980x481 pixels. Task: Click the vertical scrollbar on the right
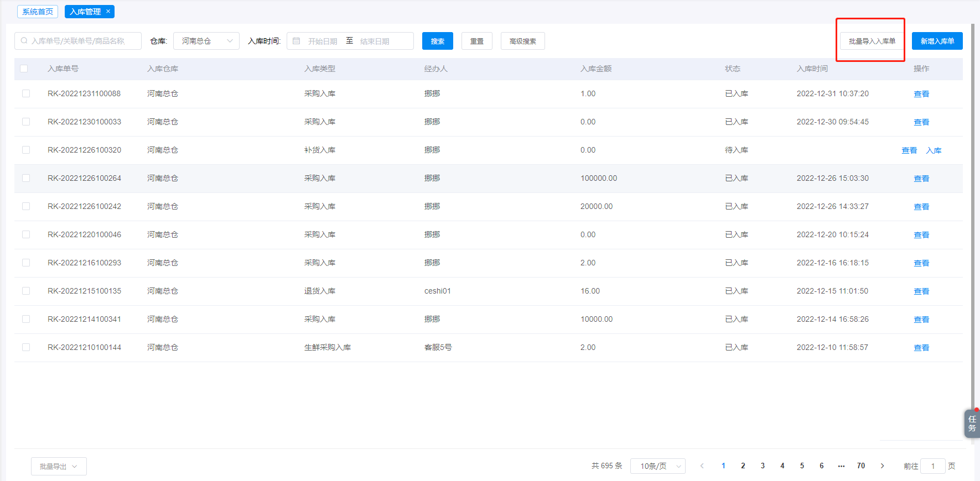point(972,221)
